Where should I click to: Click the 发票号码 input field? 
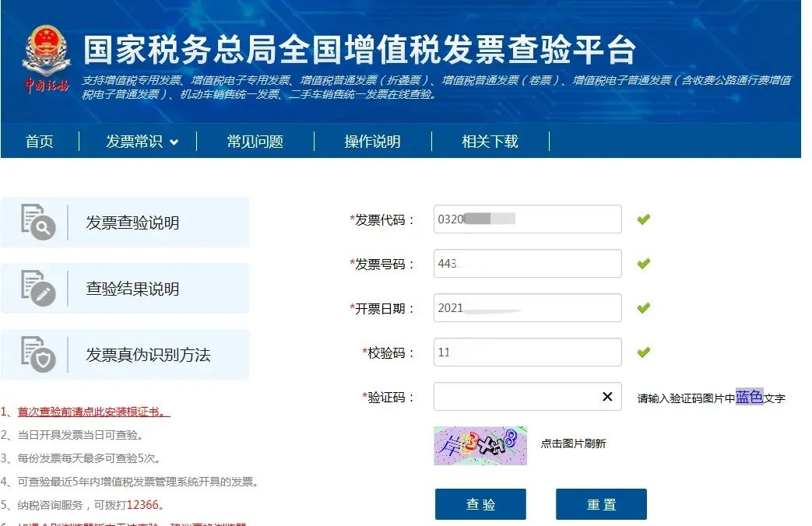pyautogui.click(x=528, y=264)
